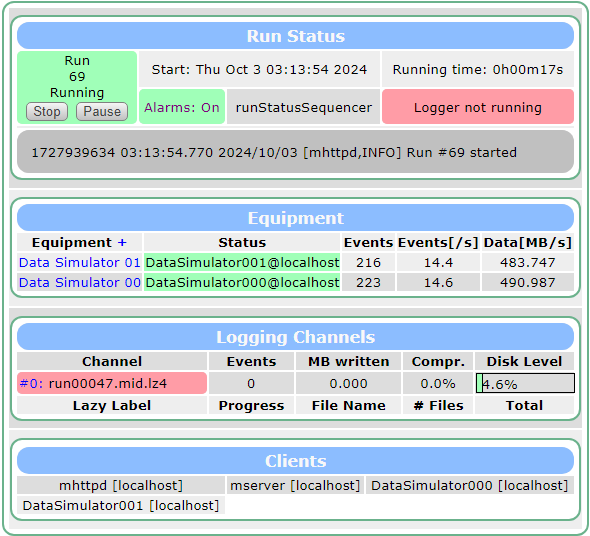Click the Clients section header
The width and height of the screenshot is (590, 536).
point(295,460)
